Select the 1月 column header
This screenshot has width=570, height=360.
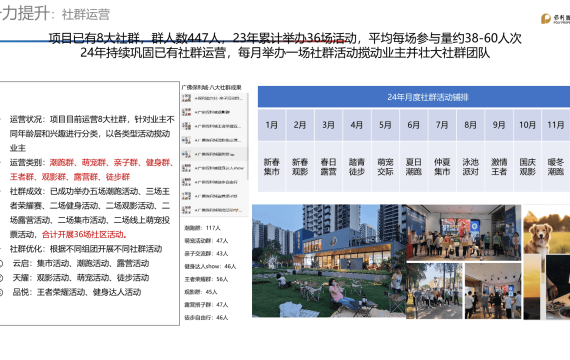click(272, 125)
